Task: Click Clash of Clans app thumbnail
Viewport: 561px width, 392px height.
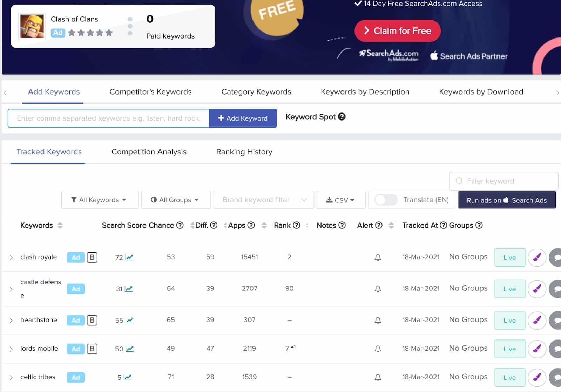Action: 32,26
